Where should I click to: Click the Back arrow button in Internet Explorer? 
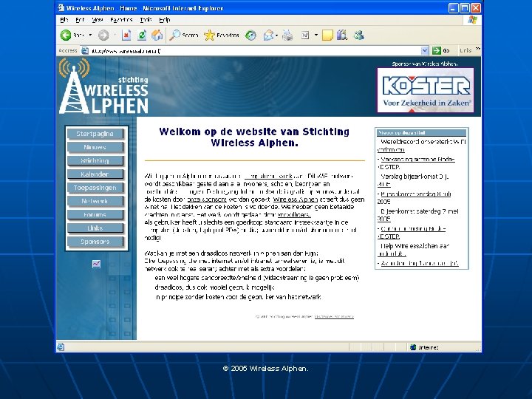click(x=66, y=35)
